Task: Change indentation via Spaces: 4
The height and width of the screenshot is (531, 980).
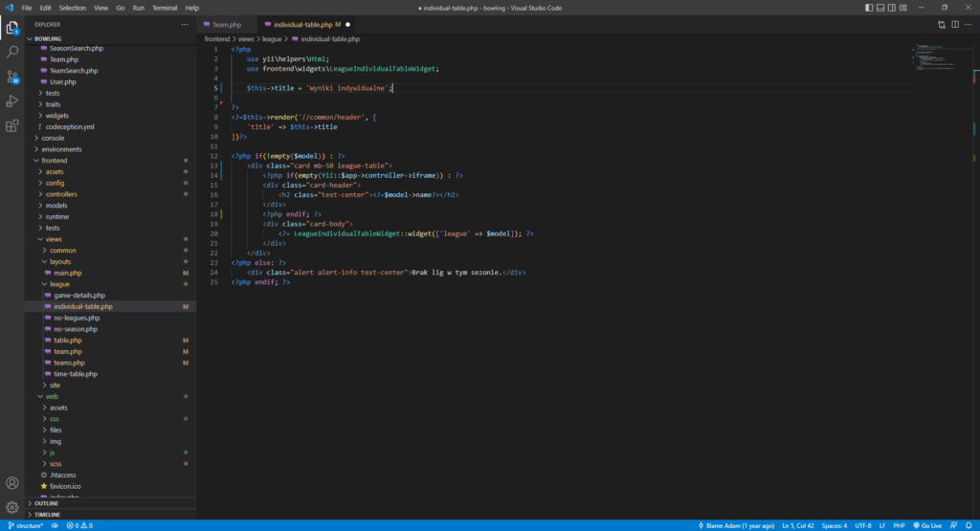Action: 835,525
